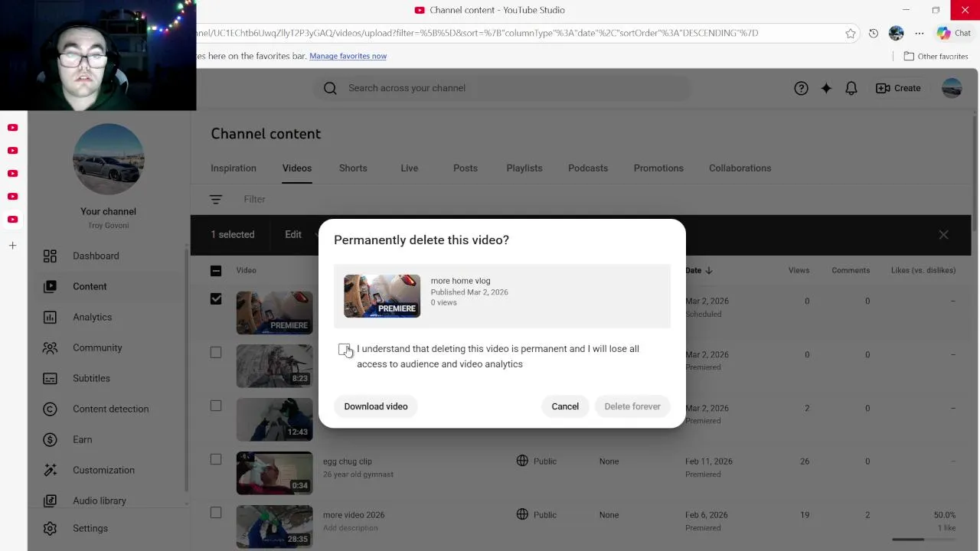Open Content detection sidebar icon
The image size is (980, 551).
(50, 409)
